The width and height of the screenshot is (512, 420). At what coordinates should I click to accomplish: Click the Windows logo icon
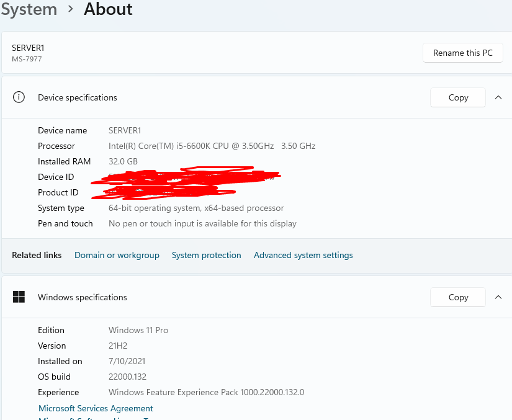[19, 297]
